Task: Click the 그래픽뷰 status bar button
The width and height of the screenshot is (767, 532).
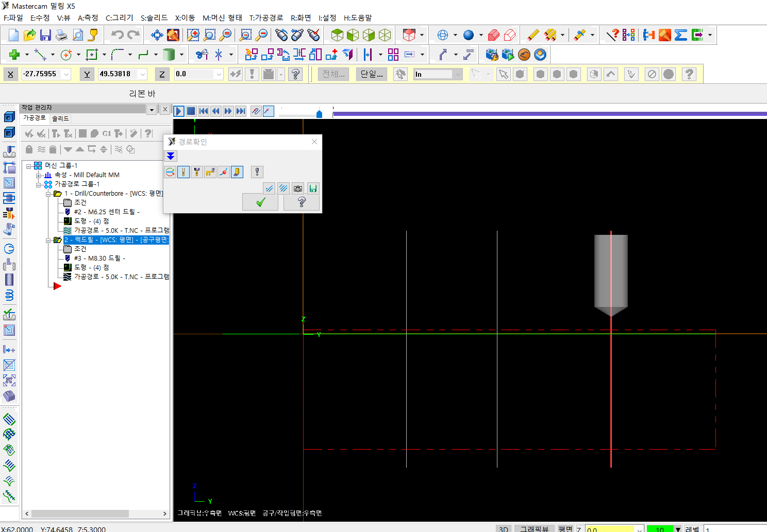Action: [x=534, y=529]
